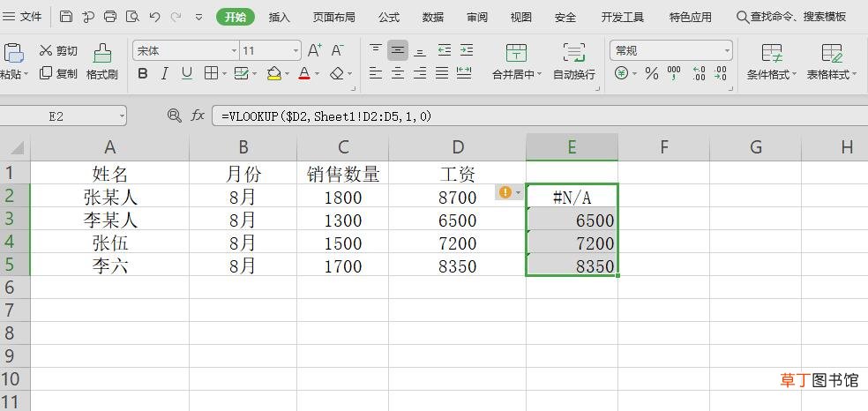Viewport: 868px width, 411px height.
Task: Switch to the 视图 tab
Action: click(521, 17)
